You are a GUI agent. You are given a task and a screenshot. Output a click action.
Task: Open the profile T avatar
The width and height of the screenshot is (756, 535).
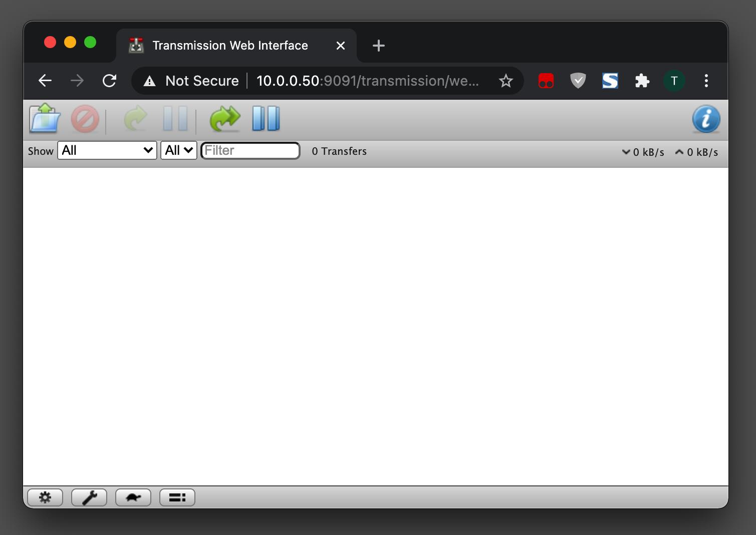click(674, 81)
